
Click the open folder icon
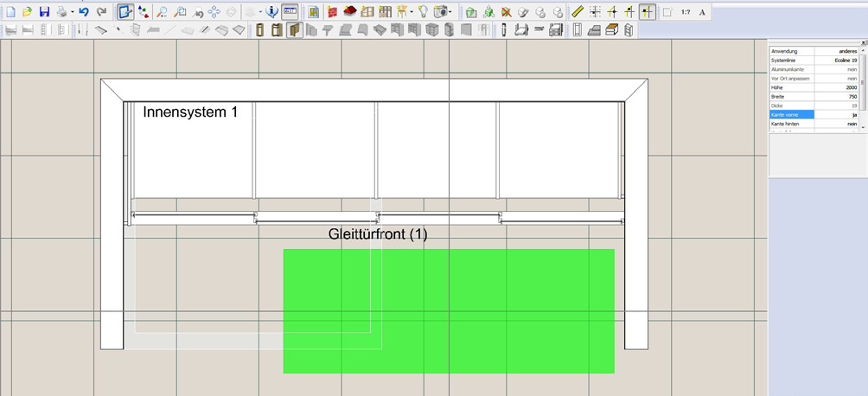coord(27,12)
